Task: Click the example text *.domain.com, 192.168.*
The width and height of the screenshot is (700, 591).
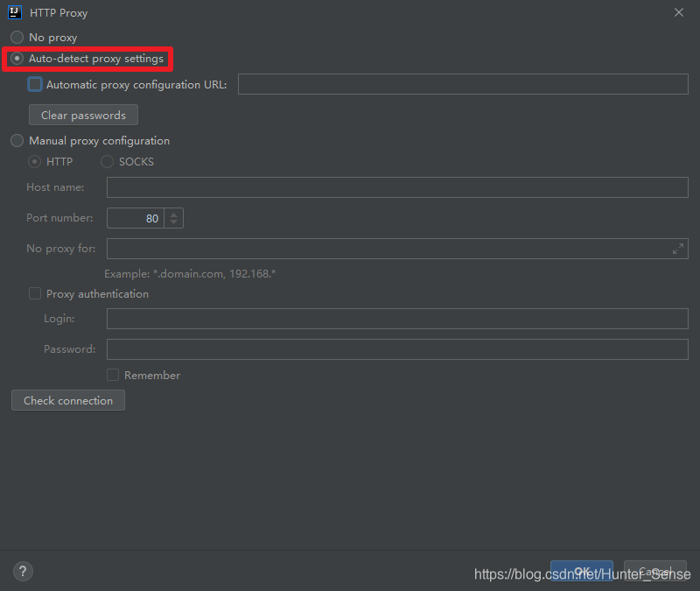Action: (214, 273)
